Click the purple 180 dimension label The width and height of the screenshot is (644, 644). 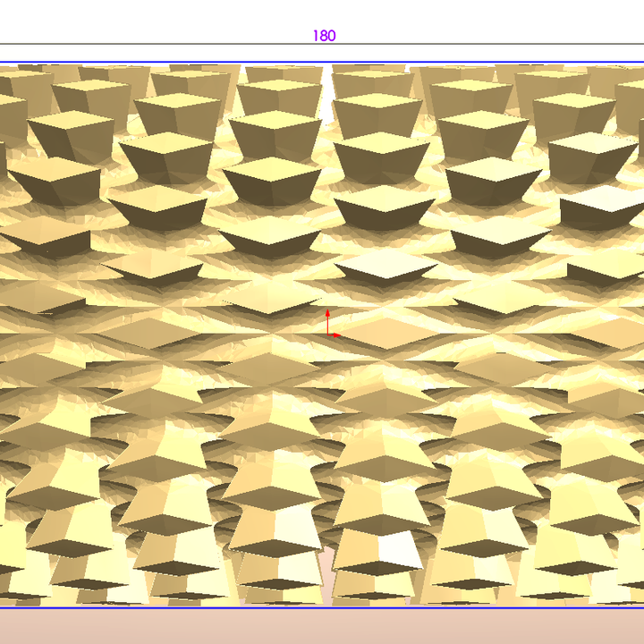point(324,36)
